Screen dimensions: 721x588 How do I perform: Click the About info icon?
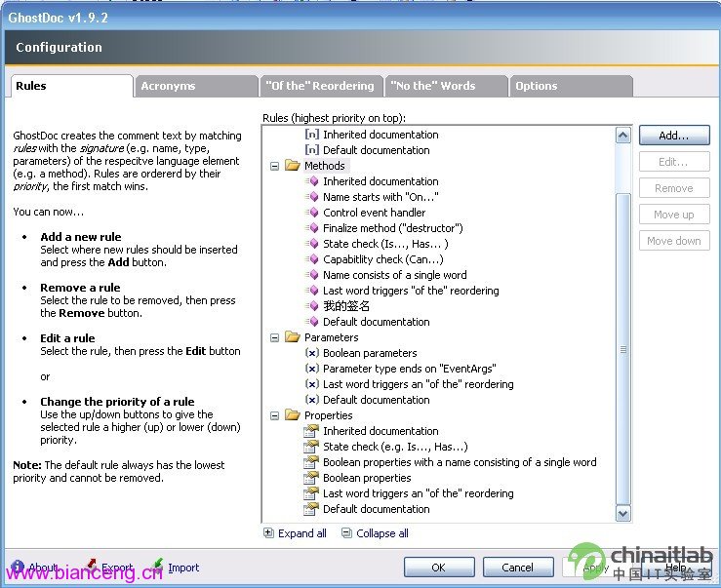pos(18,567)
